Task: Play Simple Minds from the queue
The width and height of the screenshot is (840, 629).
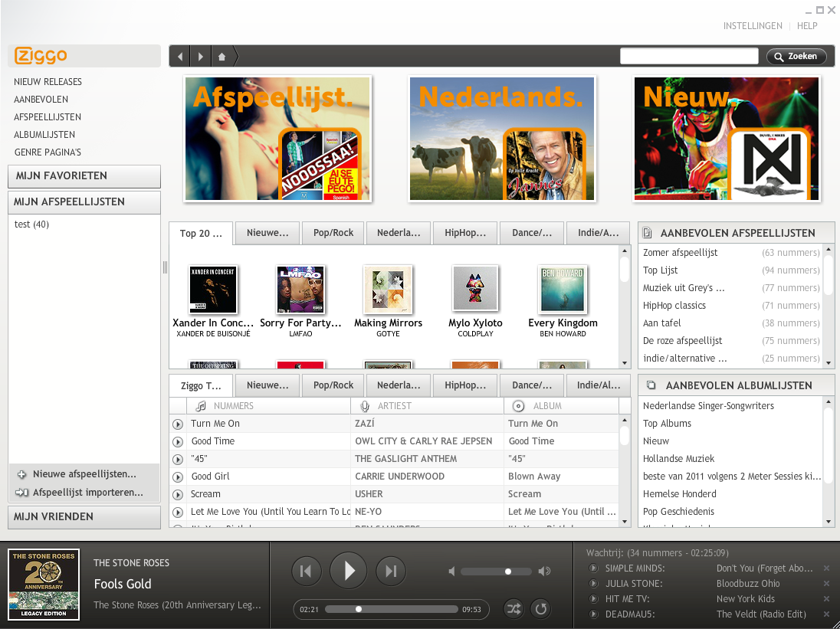Action: click(593, 568)
